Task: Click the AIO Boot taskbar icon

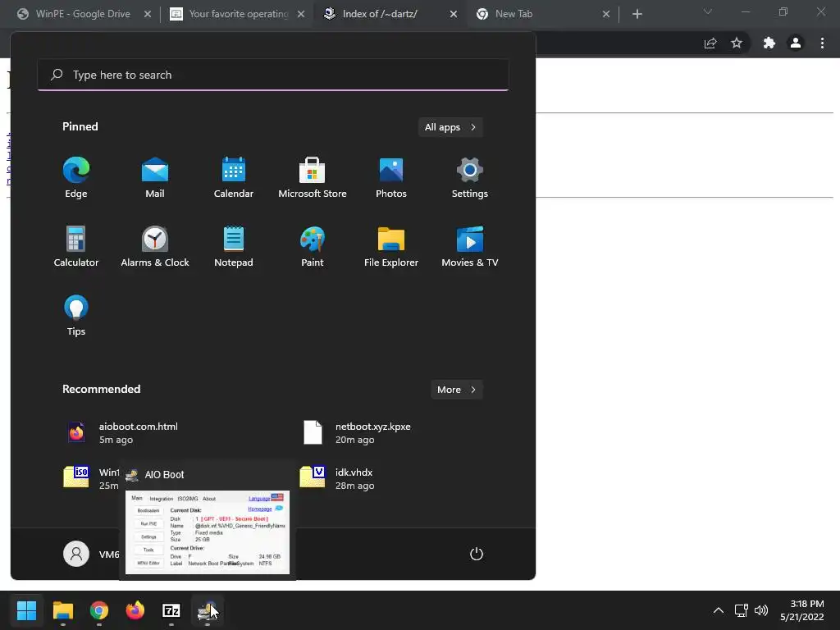Action: click(x=208, y=610)
